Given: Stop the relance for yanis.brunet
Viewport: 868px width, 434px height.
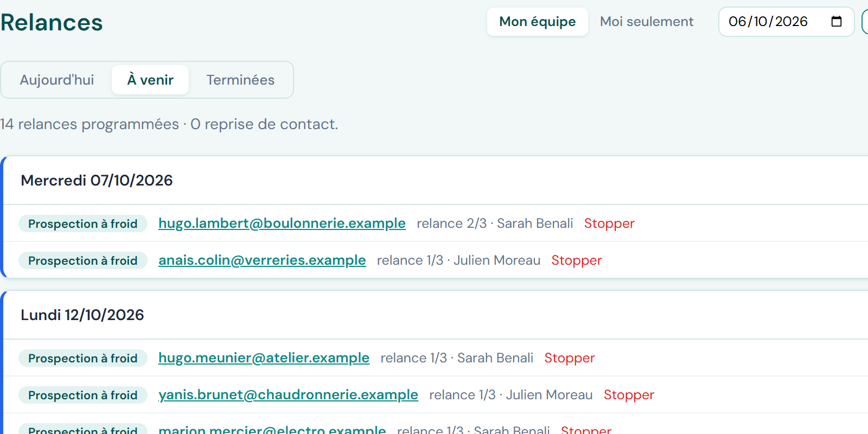Looking at the screenshot, I should tap(629, 395).
